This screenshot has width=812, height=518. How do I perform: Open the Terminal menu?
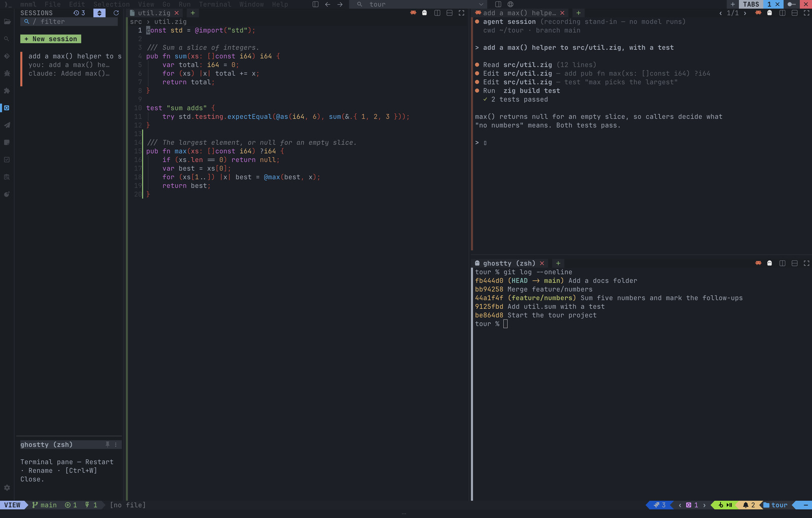215,4
